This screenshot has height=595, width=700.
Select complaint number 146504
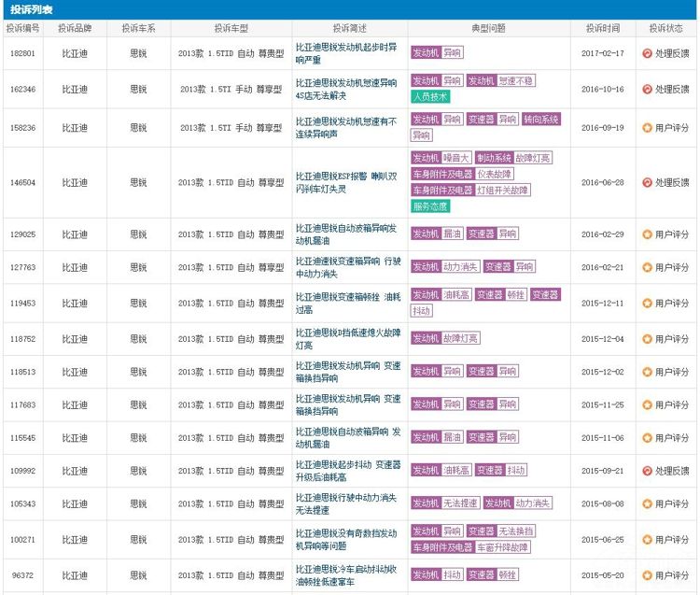pyautogui.click(x=22, y=182)
